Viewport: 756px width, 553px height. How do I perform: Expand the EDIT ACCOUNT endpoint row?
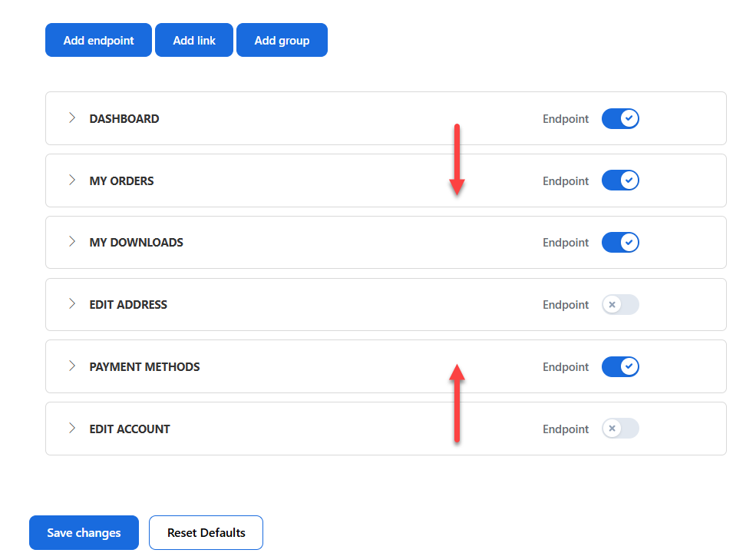(x=71, y=429)
